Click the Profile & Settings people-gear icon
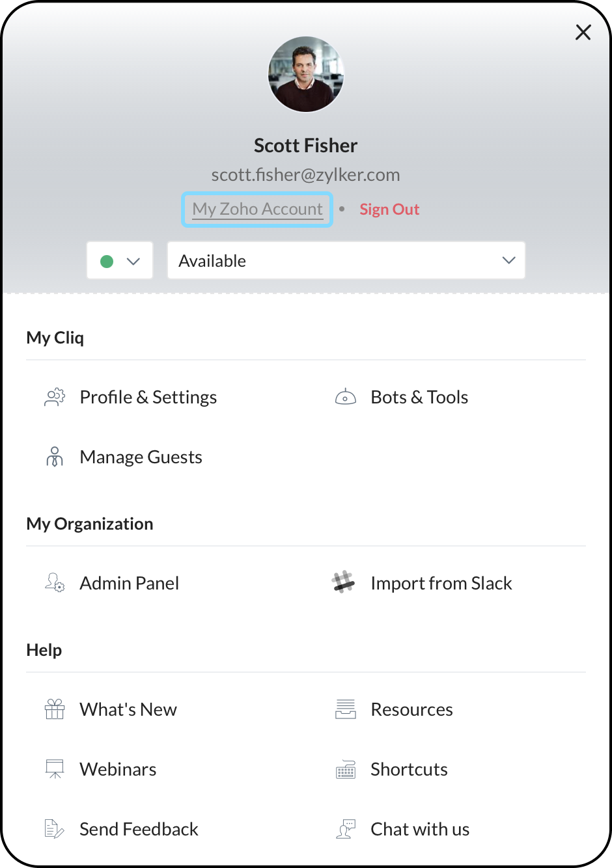The width and height of the screenshot is (612, 868). pyautogui.click(x=55, y=398)
